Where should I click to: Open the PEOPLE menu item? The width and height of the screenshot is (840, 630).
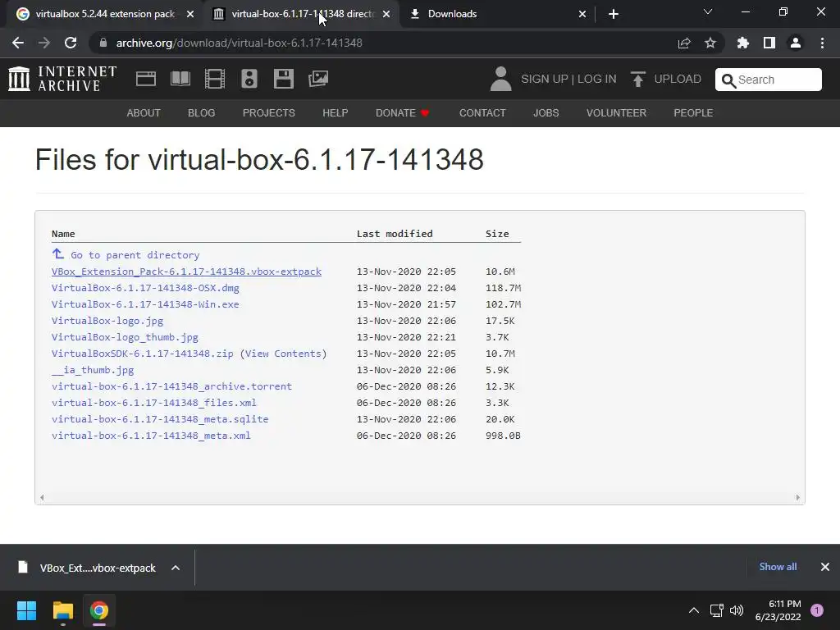pyautogui.click(x=693, y=113)
